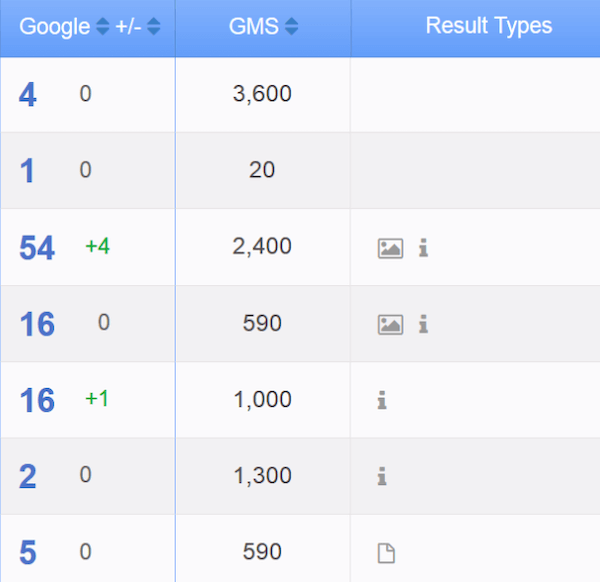Click the Result Types column header

click(x=489, y=26)
